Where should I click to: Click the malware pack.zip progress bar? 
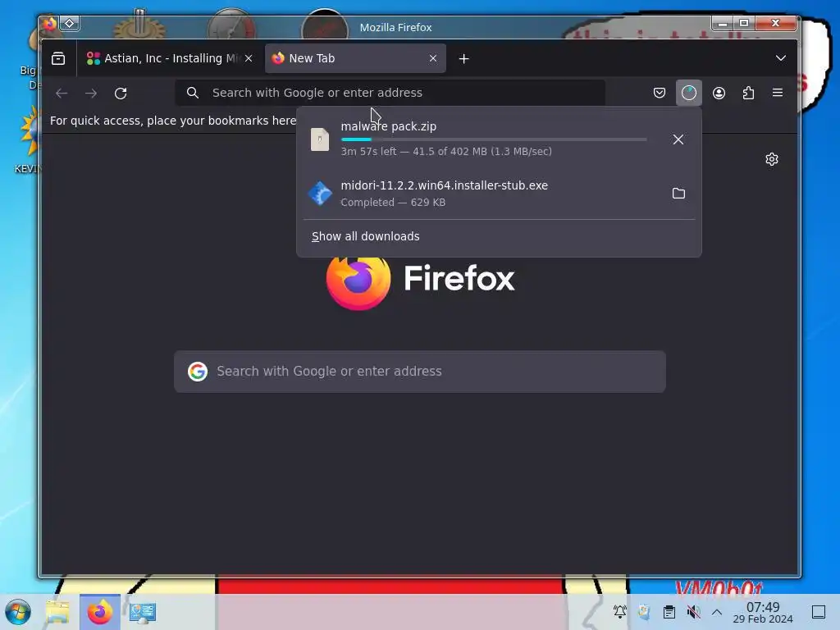(x=494, y=139)
